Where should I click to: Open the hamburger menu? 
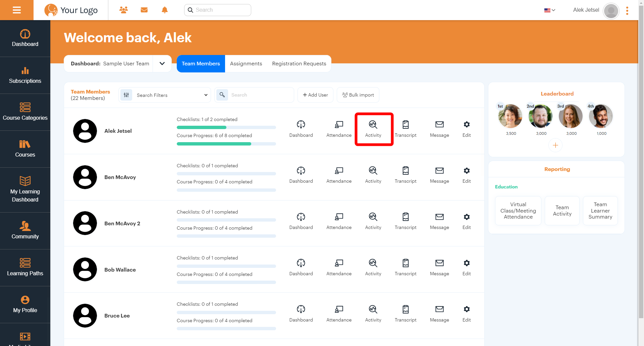[17, 10]
